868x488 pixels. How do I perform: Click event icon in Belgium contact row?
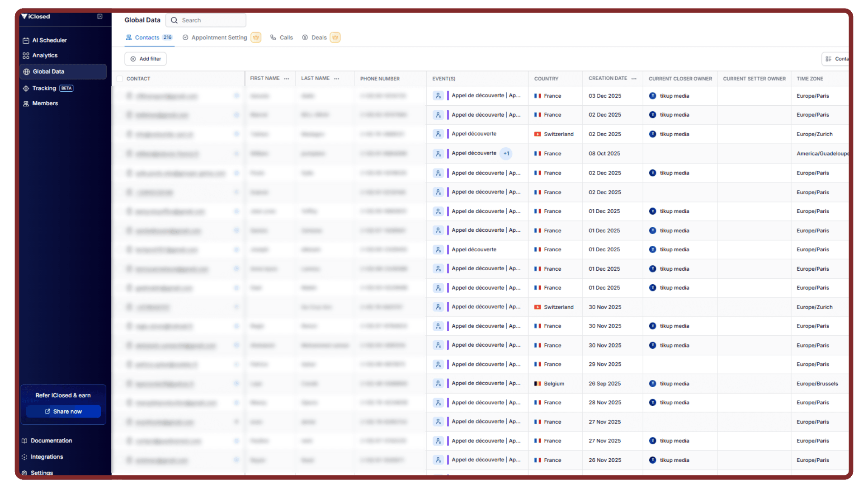pos(438,384)
